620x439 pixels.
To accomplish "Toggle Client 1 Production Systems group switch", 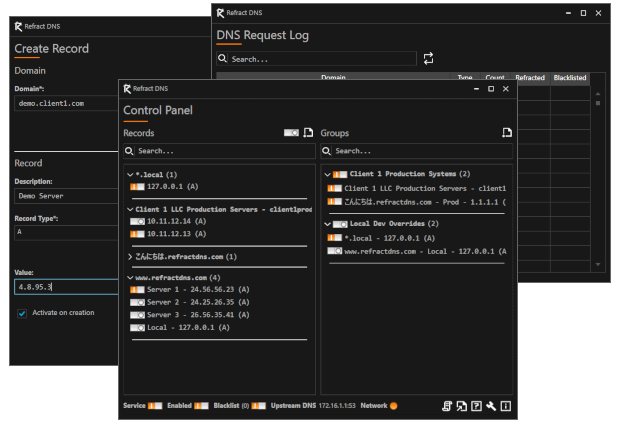I will (x=340, y=174).
